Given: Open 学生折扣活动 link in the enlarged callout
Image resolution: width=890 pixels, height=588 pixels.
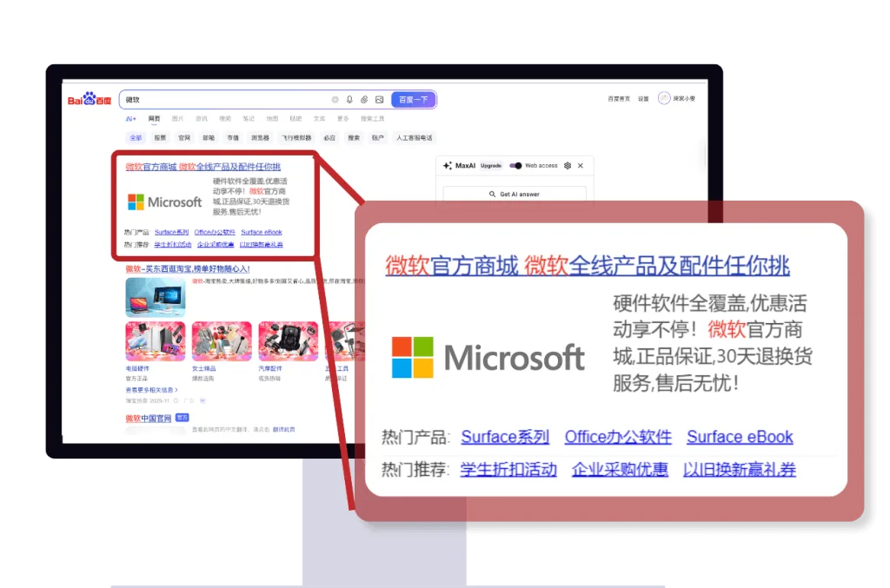Looking at the screenshot, I should (x=508, y=470).
